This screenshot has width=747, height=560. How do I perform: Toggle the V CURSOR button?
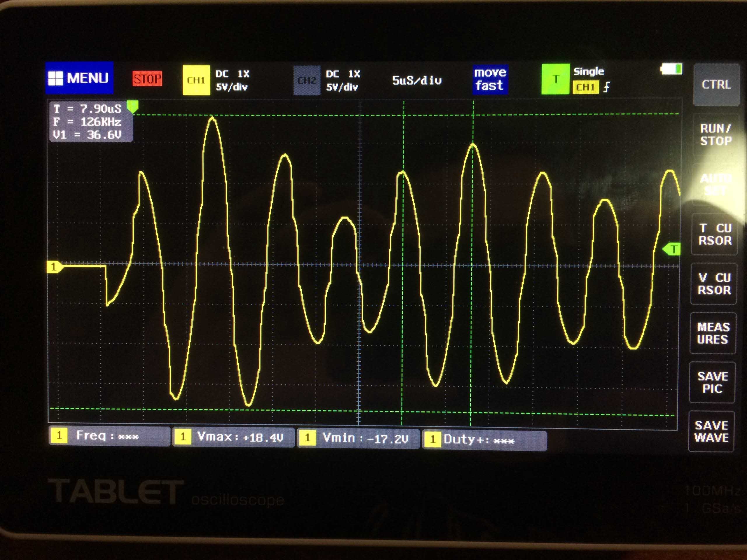(x=714, y=284)
